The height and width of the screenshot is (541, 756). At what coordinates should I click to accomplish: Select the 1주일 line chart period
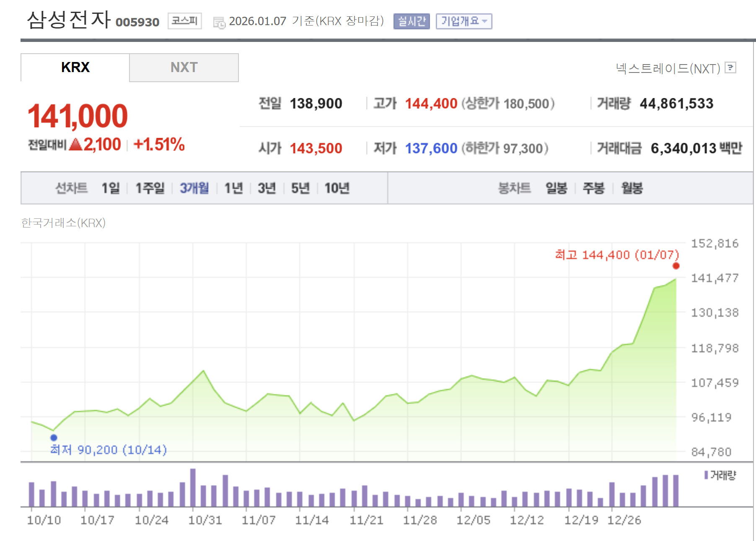(150, 188)
